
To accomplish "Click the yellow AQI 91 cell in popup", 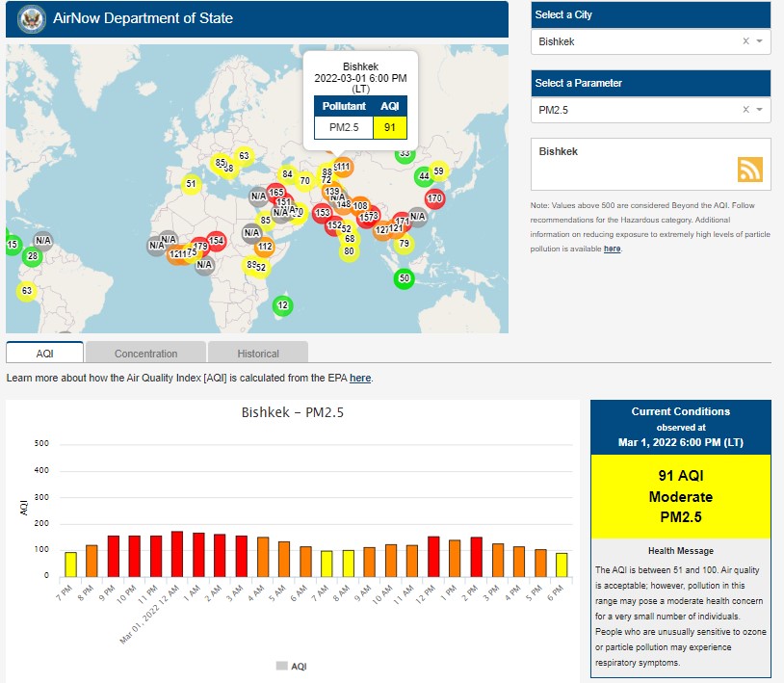I will [390, 127].
